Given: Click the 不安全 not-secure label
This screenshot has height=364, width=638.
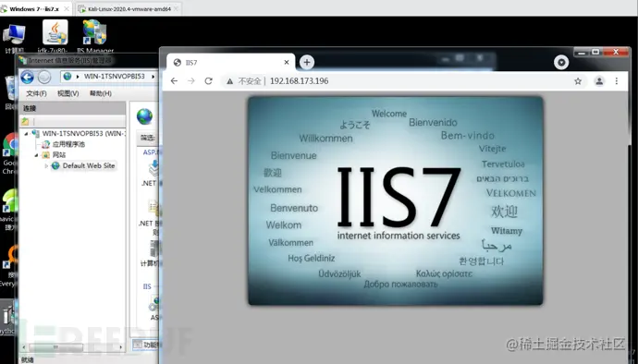Looking at the screenshot, I should pos(250,81).
